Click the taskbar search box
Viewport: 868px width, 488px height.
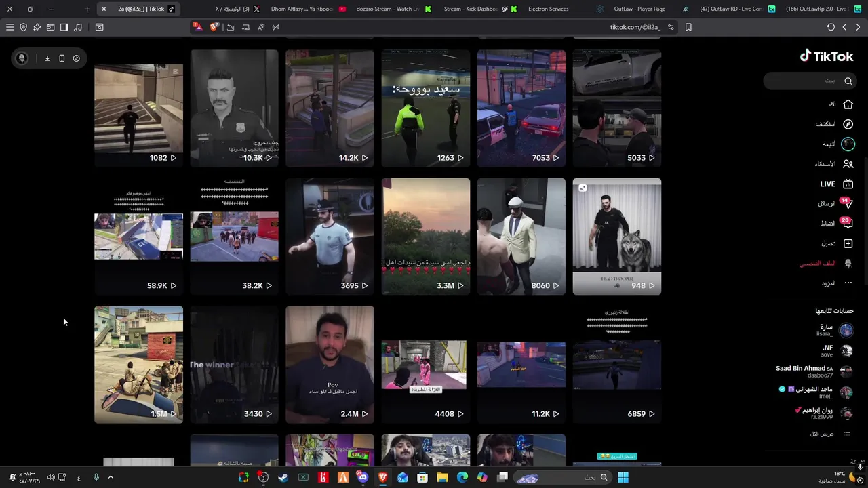pyautogui.click(x=563, y=477)
